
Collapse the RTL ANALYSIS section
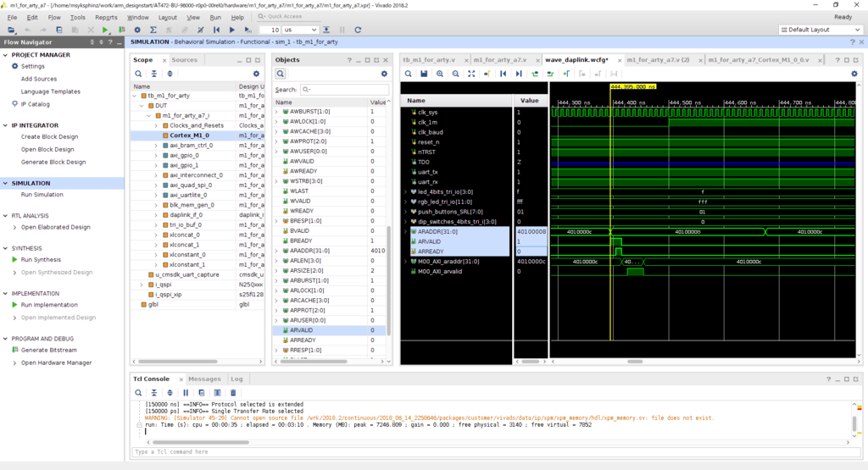pyautogui.click(x=6, y=216)
